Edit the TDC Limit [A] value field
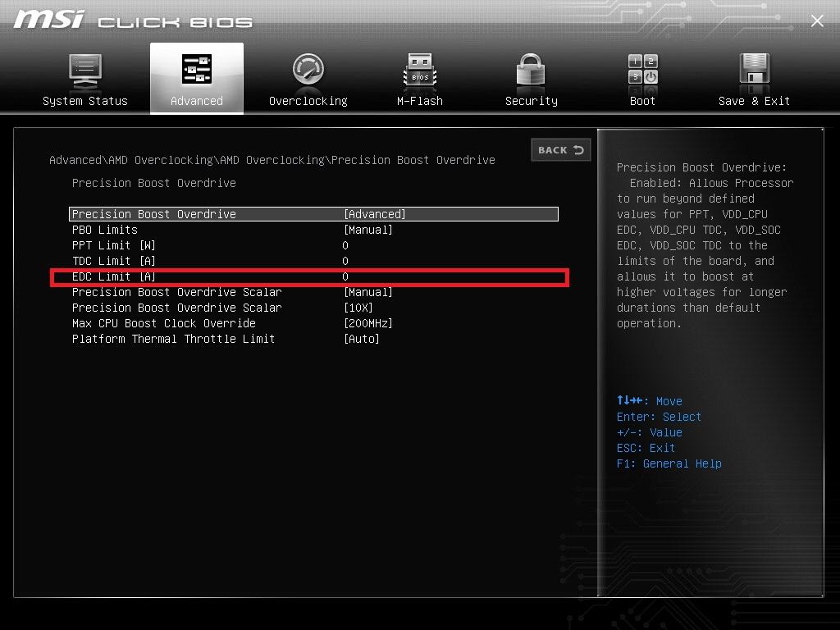This screenshot has width=840, height=630. (345, 261)
